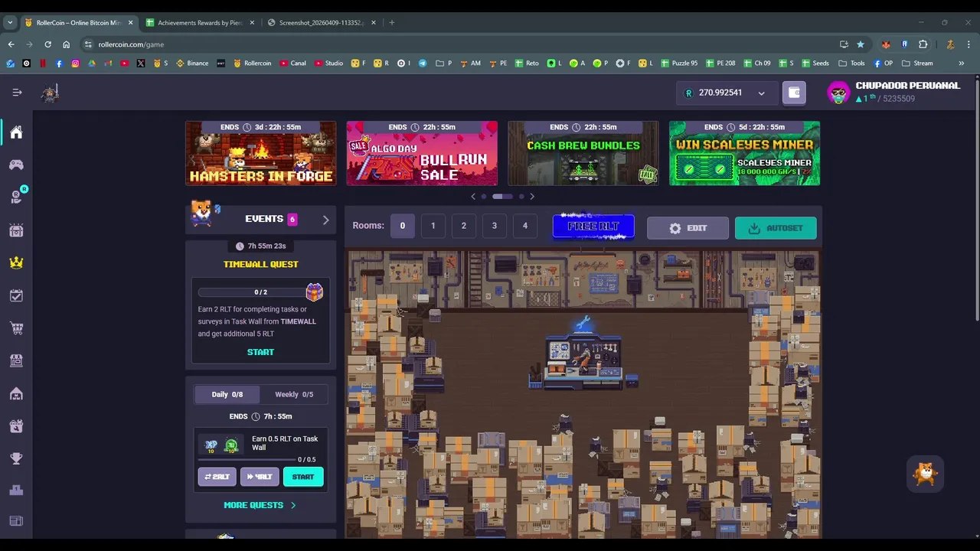Switch to the Screenshot_20260409 browser tab

[x=322, y=22]
